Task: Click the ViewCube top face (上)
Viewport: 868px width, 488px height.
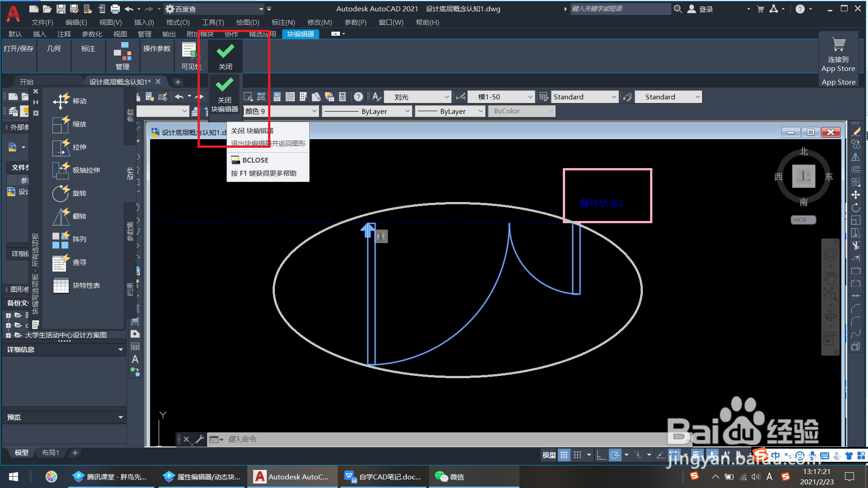Action: [803, 176]
